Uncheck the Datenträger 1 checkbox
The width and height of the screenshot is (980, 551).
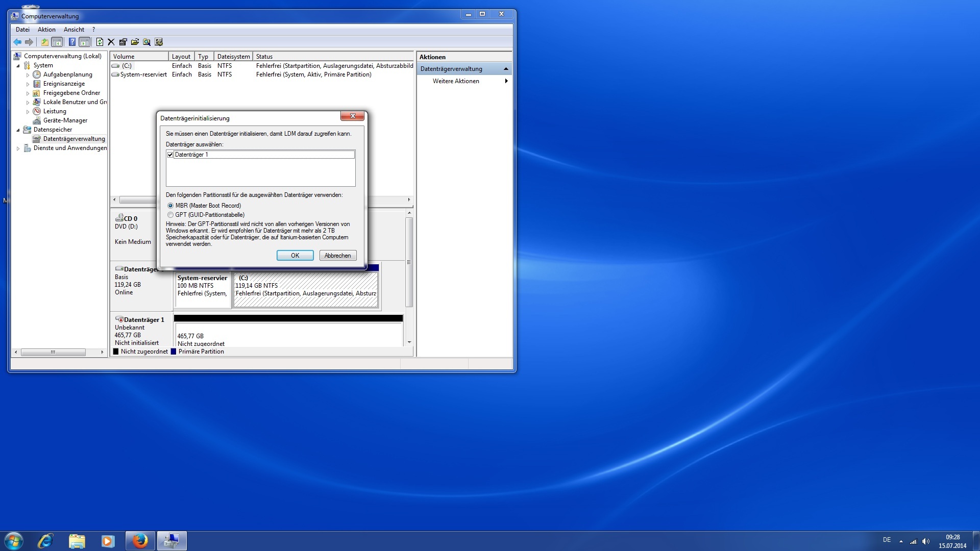[x=170, y=155]
